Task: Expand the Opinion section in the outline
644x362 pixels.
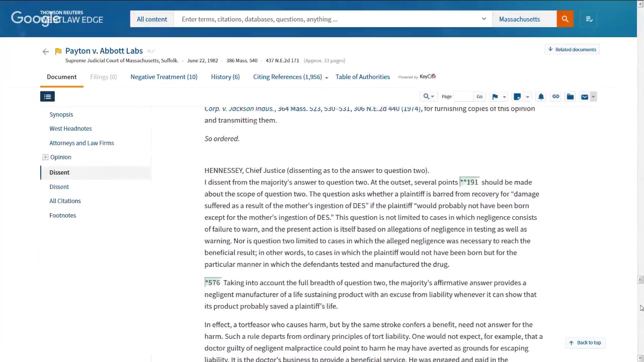Action: (x=45, y=157)
